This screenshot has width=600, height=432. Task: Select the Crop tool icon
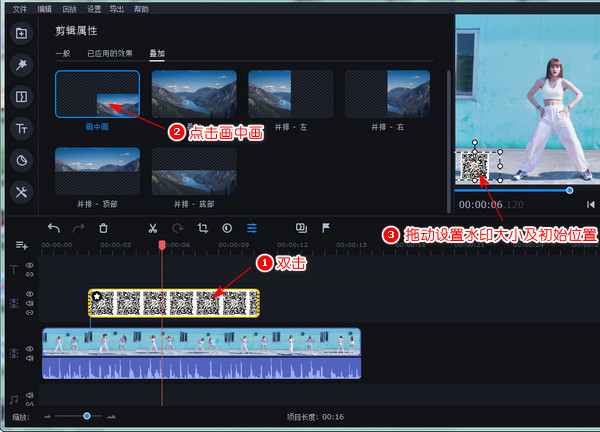[203, 228]
